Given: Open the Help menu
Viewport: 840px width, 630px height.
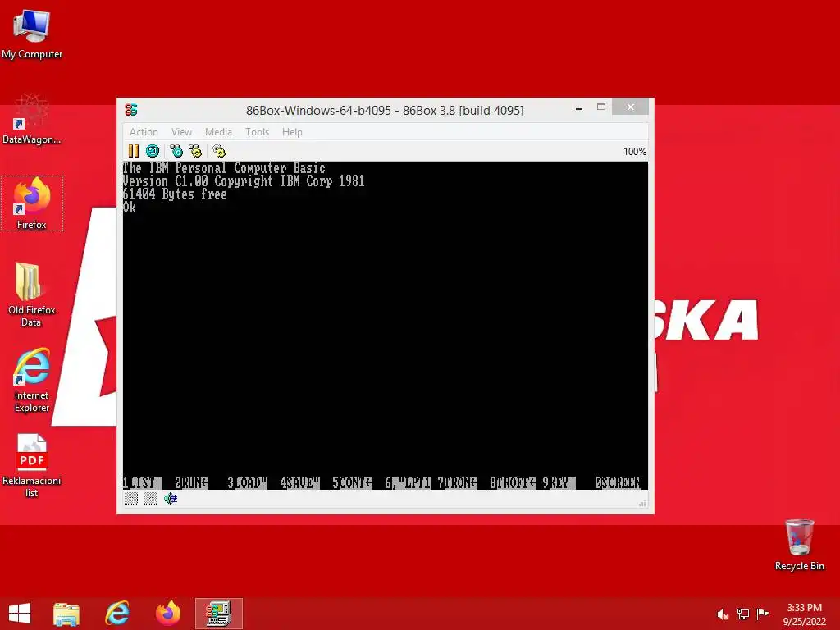Looking at the screenshot, I should tap(292, 132).
